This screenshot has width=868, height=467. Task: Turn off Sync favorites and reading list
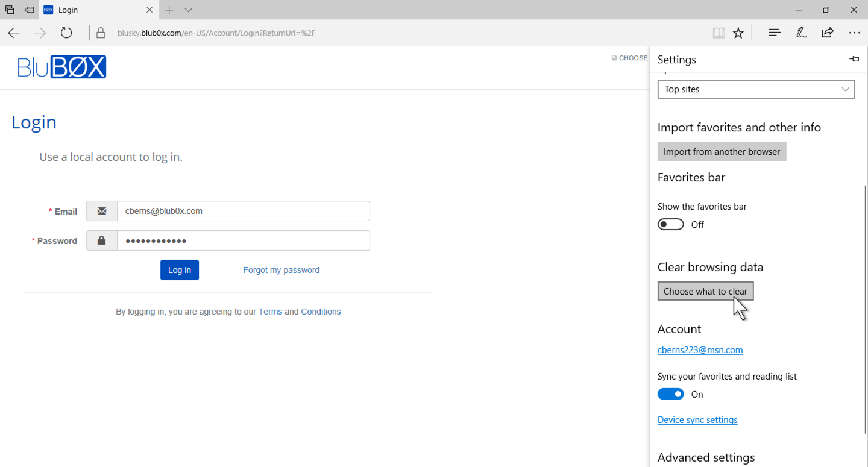coord(670,395)
